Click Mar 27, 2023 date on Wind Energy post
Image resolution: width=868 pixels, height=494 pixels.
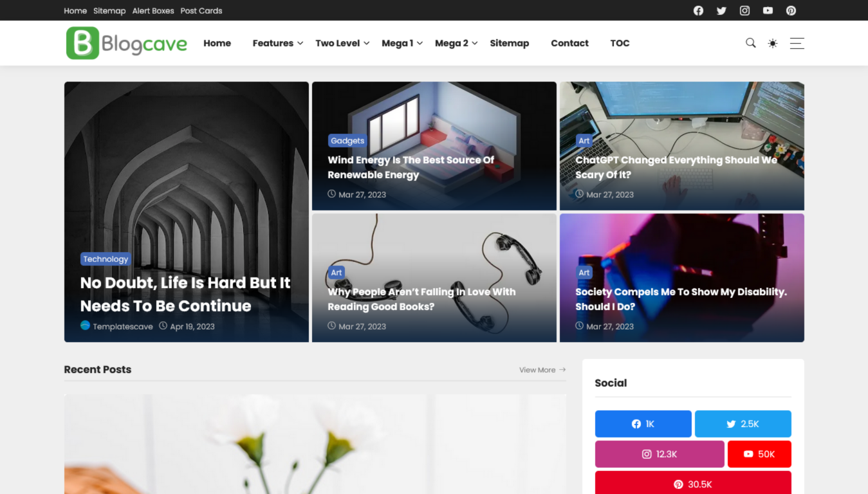(362, 194)
